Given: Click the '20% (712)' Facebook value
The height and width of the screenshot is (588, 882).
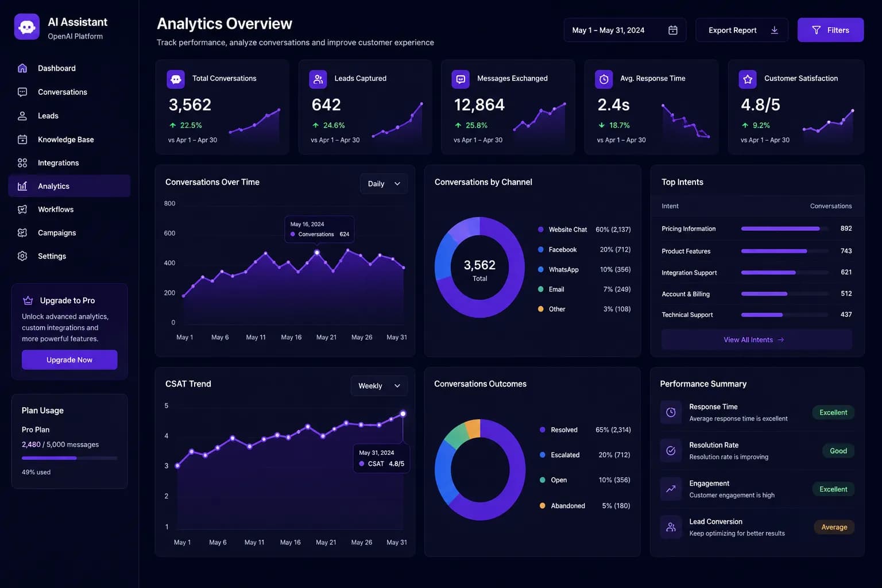Looking at the screenshot, I should 615,250.
